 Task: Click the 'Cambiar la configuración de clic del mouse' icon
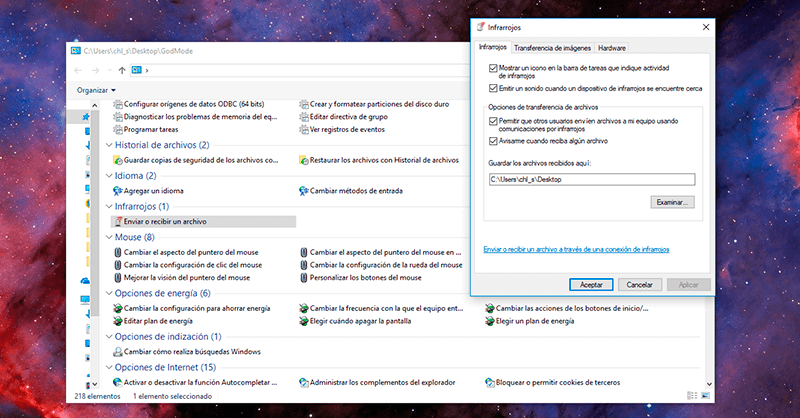[x=118, y=265]
